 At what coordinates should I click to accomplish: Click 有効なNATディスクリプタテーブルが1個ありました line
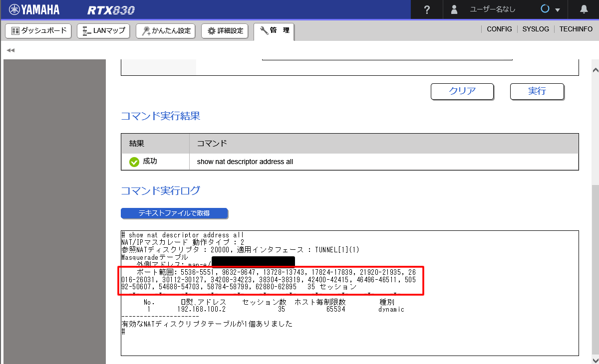coord(207,324)
